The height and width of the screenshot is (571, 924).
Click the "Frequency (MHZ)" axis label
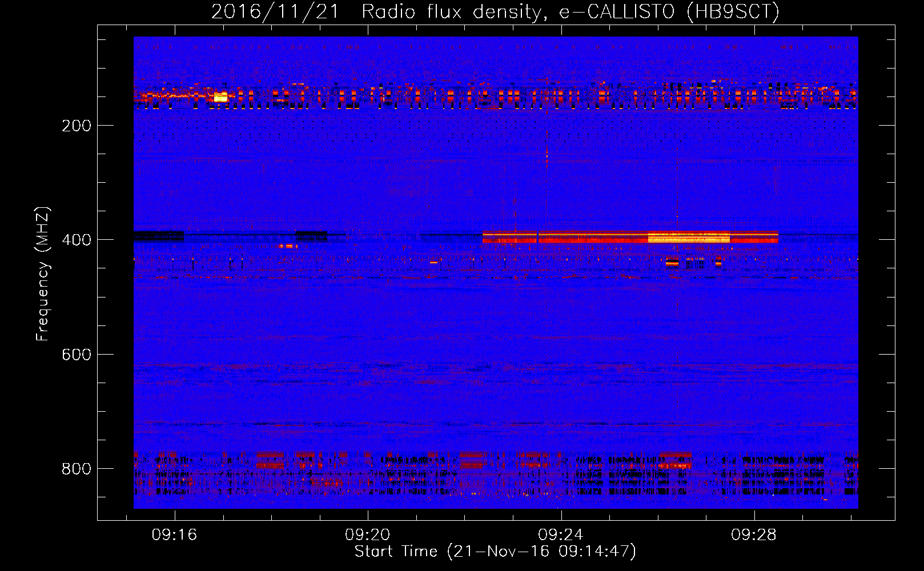(43, 274)
